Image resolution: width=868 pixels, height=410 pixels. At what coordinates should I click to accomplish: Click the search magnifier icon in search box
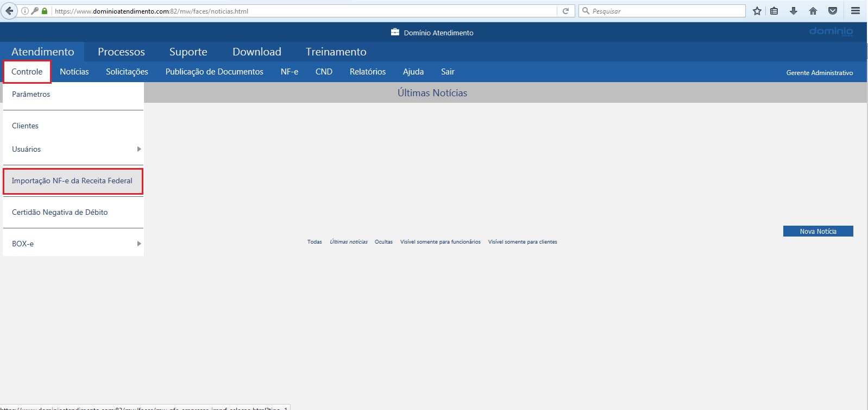(586, 11)
